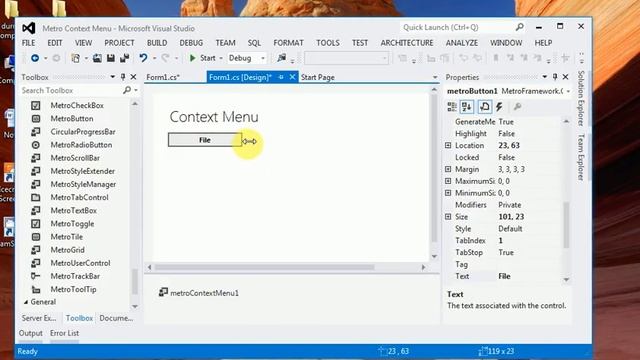Open the metroButton1 object selector dropdown

click(x=568, y=91)
